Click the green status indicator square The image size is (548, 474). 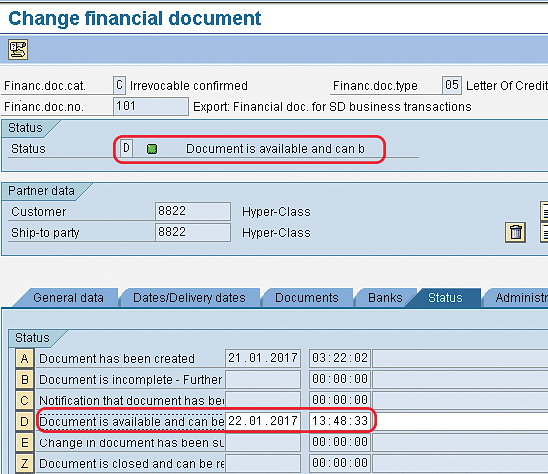[x=152, y=149]
